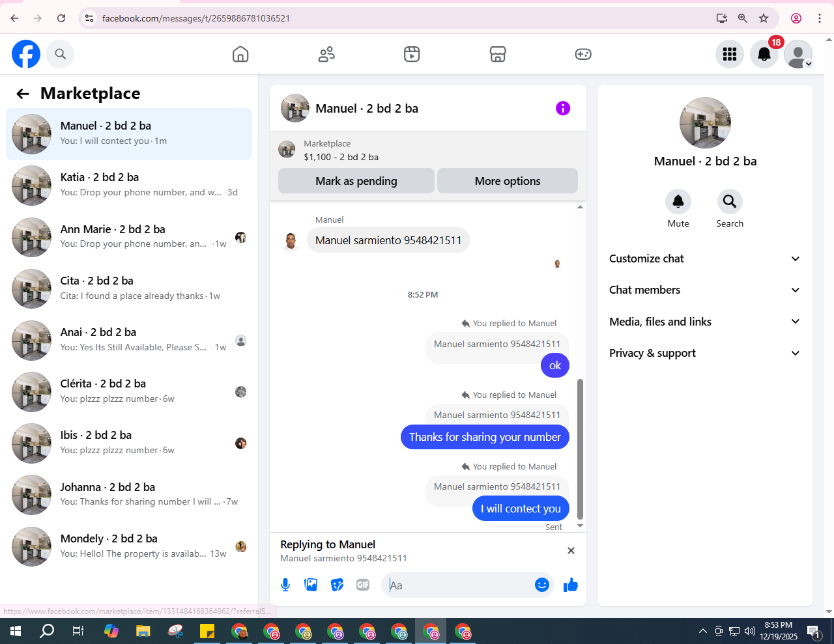The height and width of the screenshot is (644, 834).
Task: Open the Facebook logo home link
Action: coord(26,54)
